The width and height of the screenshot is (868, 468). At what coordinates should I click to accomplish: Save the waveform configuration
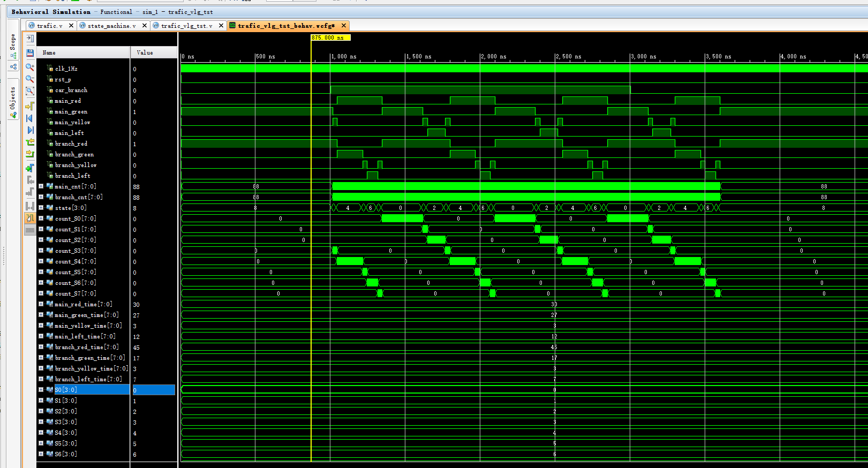point(30,53)
